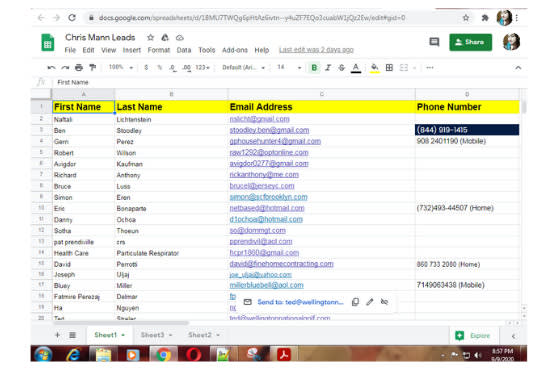Star the Chris Mann Leads document

click(150, 37)
